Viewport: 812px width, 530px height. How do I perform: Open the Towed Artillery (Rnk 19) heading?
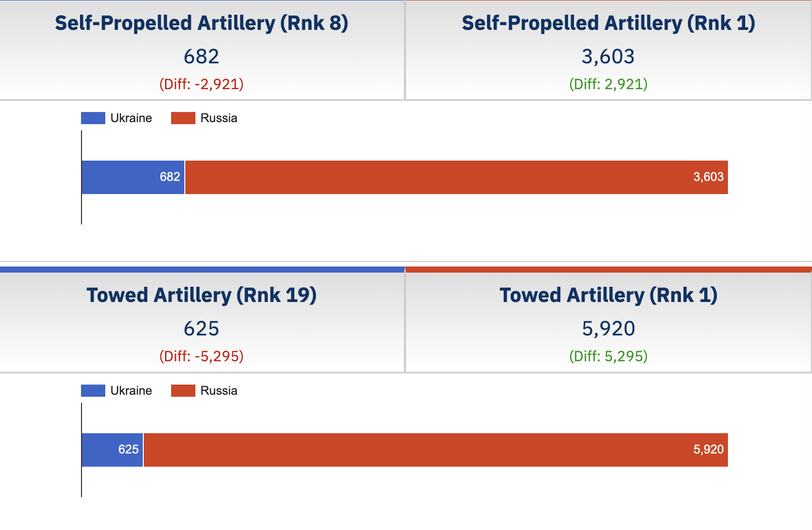click(x=201, y=295)
